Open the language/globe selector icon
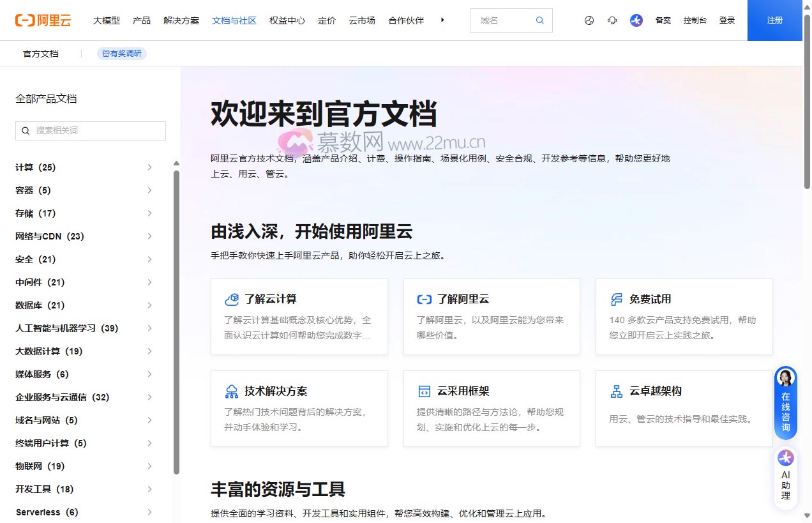This screenshot has height=523, width=812. pos(588,20)
